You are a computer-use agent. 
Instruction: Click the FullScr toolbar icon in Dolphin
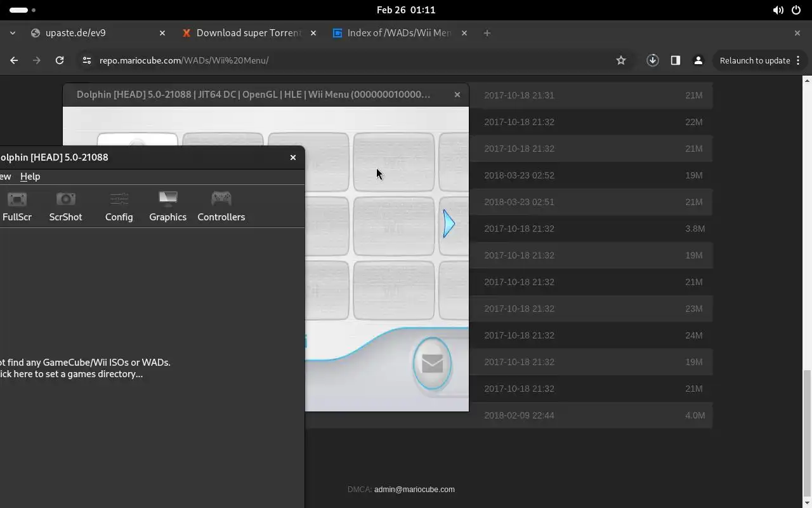point(17,206)
